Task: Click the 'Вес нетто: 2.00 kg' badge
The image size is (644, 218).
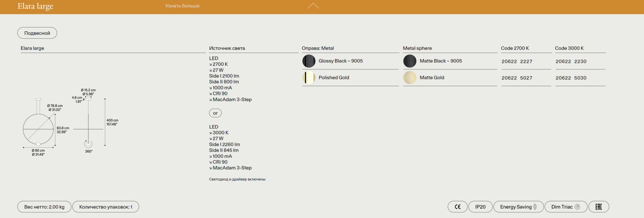Action: coord(44,207)
